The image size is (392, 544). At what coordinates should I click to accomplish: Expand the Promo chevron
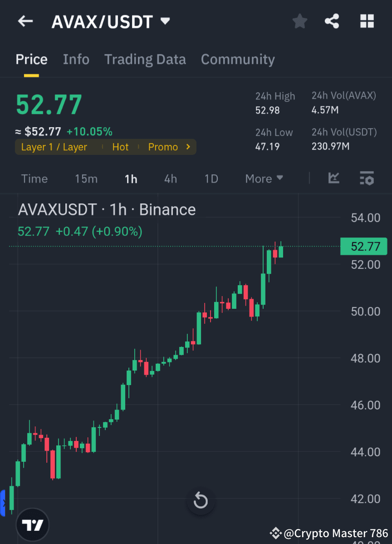tap(187, 147)
